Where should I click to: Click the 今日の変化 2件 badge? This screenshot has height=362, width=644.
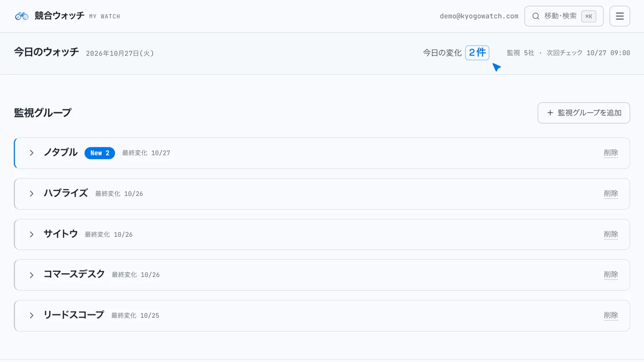coord(477,53)
